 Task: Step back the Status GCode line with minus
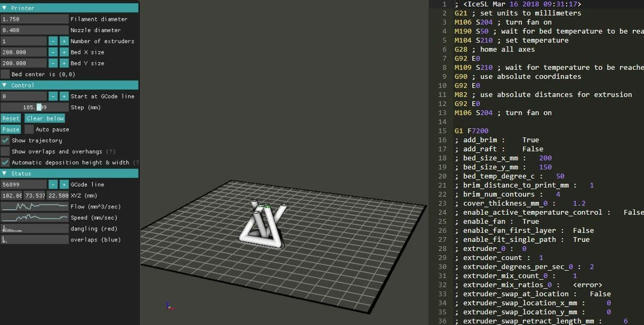(x=53, y=184)
